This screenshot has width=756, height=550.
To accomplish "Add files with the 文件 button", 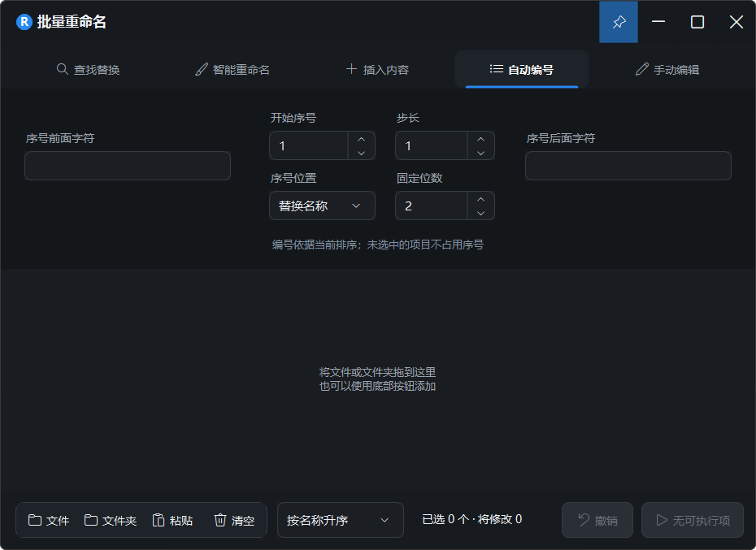I will (x=48, y=521).
